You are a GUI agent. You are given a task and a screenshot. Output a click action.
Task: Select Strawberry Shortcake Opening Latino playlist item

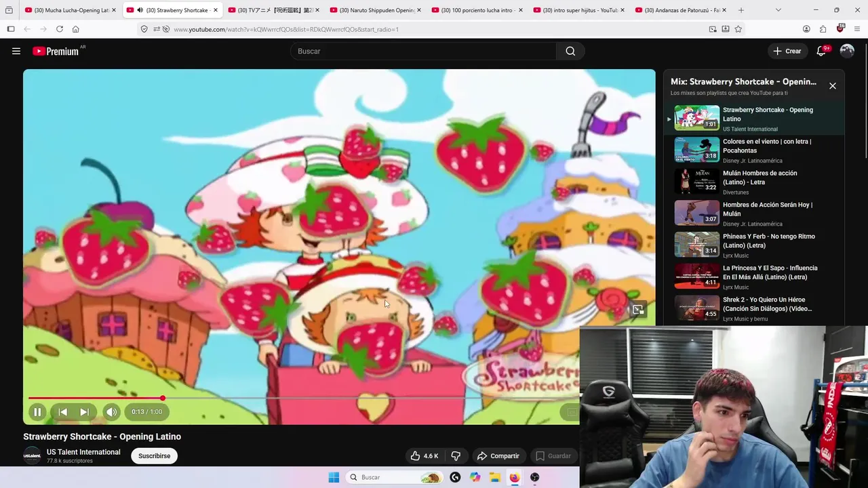click(754, 119)
